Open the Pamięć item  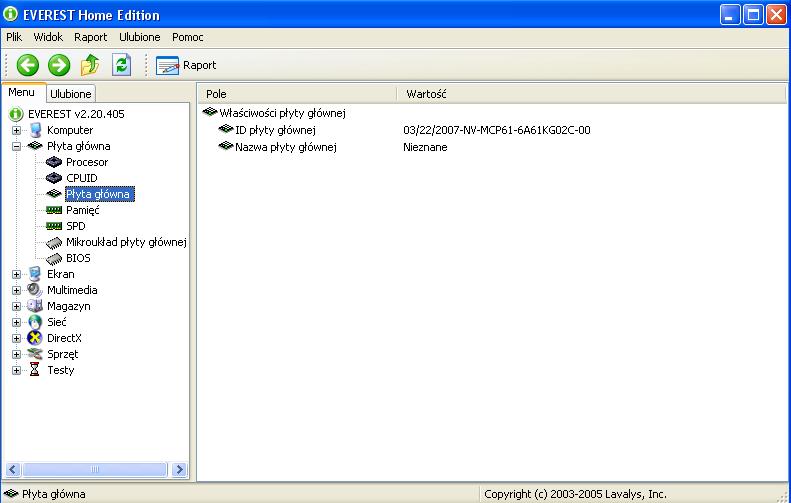point(83,210)
